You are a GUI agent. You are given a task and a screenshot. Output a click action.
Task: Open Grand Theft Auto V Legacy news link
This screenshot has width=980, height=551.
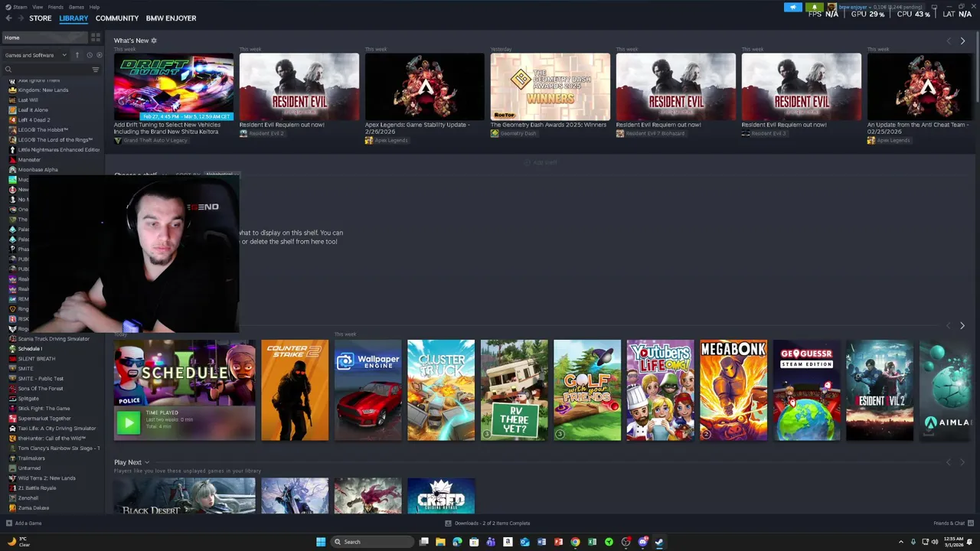(155, 141)
